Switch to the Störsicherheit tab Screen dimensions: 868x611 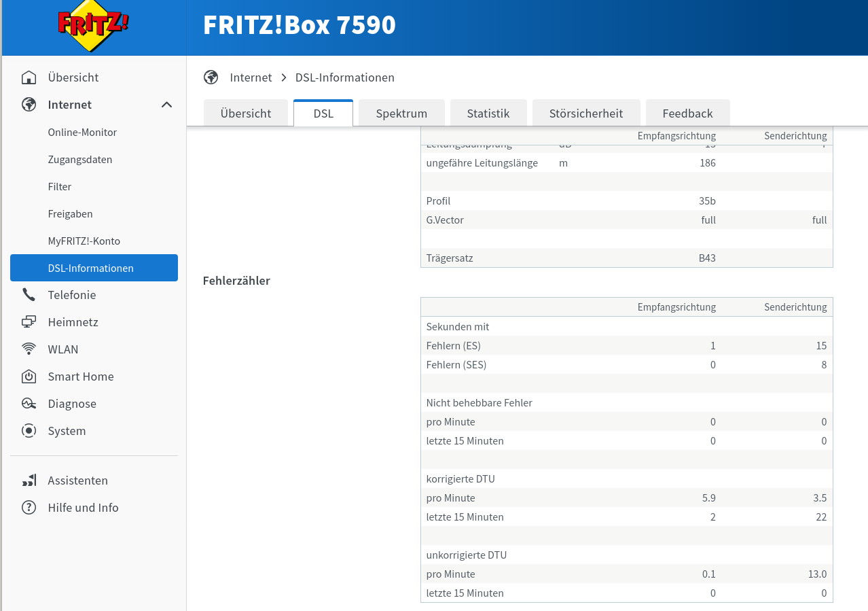coord(586,113)
